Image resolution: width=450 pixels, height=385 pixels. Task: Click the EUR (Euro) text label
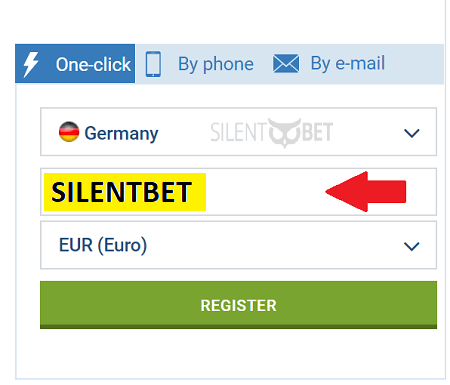click(x=103, y=245)
